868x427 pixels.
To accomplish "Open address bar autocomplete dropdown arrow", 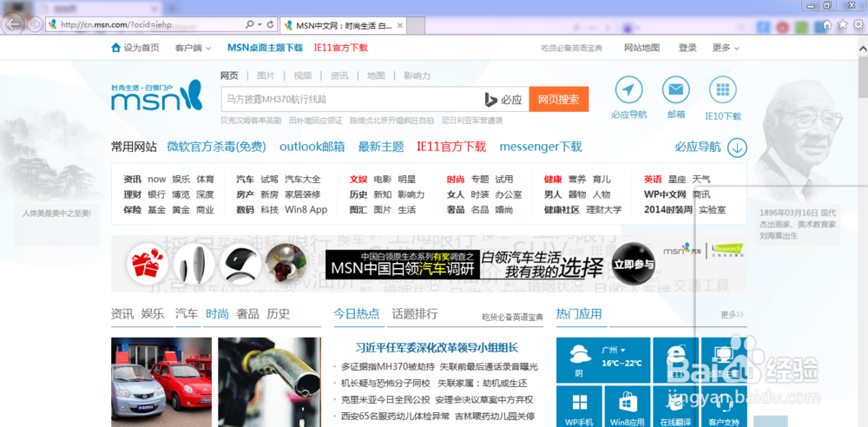I will [260, 24].
